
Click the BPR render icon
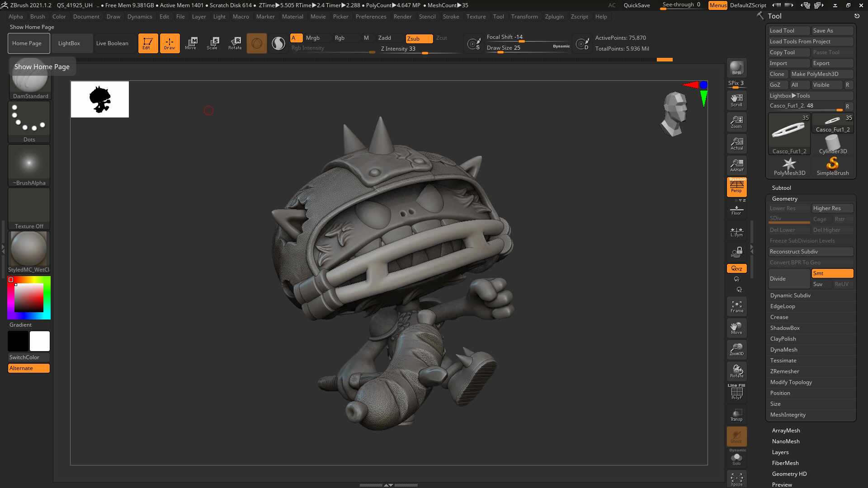736,68
